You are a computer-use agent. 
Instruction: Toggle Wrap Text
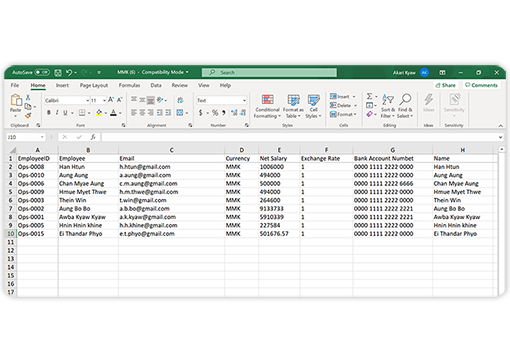180,100
